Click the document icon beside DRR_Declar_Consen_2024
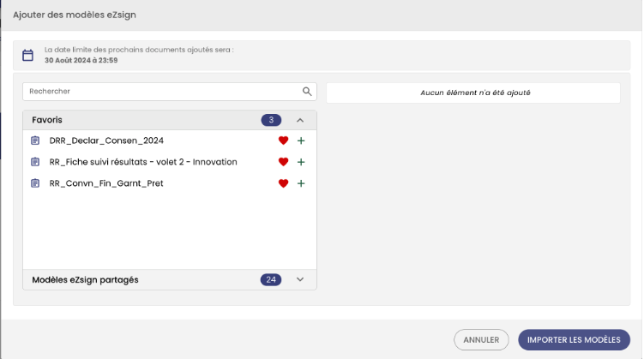The width and height of the screenshot is (644, 359). [35, 141]
